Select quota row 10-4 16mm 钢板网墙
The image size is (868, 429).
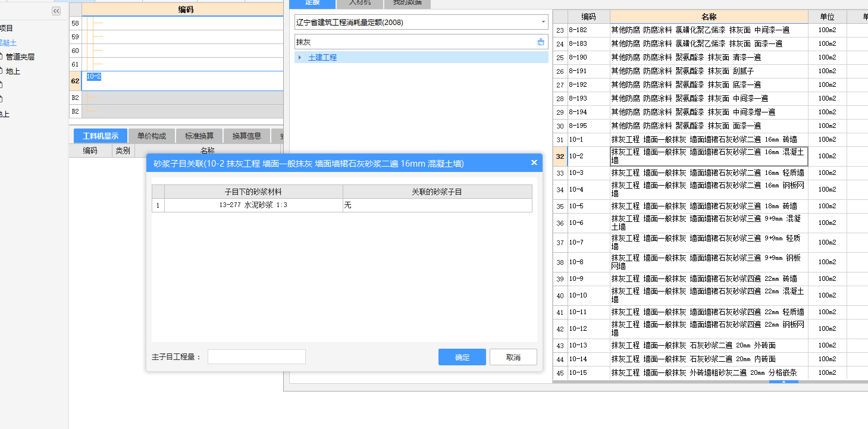[x=709, y=189]
